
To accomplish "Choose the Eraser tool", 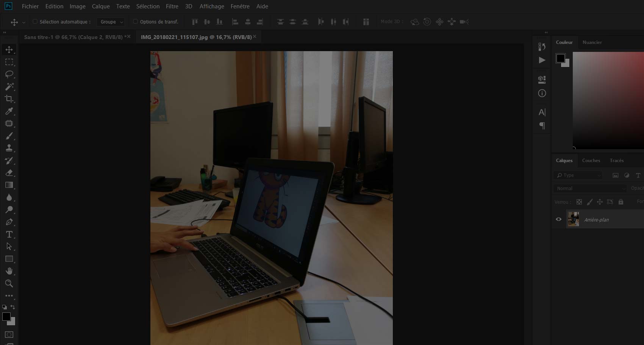I will tap(9, 173).
